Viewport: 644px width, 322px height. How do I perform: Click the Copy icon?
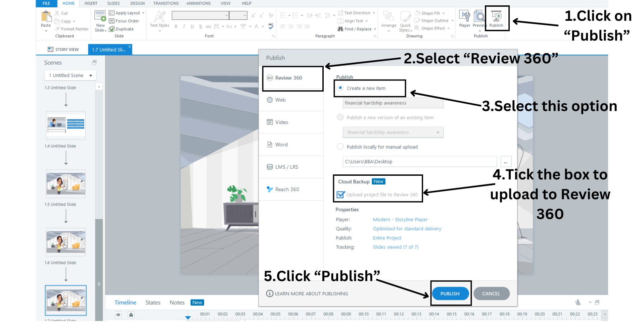click(57, 21)
